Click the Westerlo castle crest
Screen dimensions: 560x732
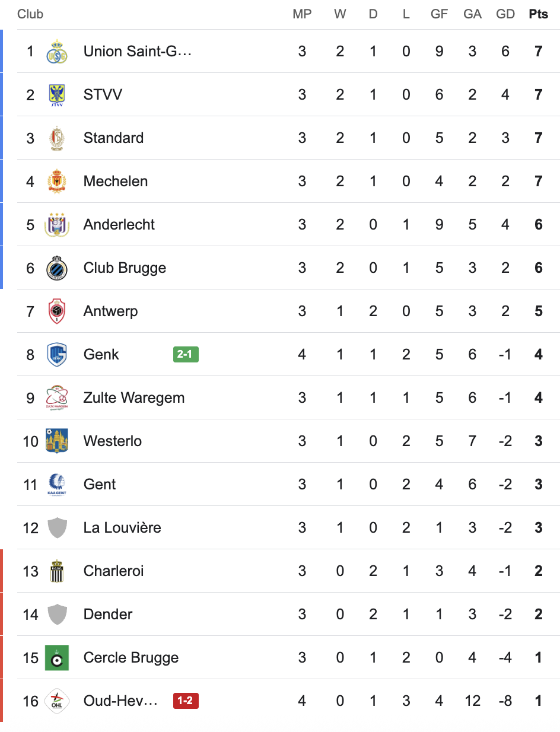point(57,441)
